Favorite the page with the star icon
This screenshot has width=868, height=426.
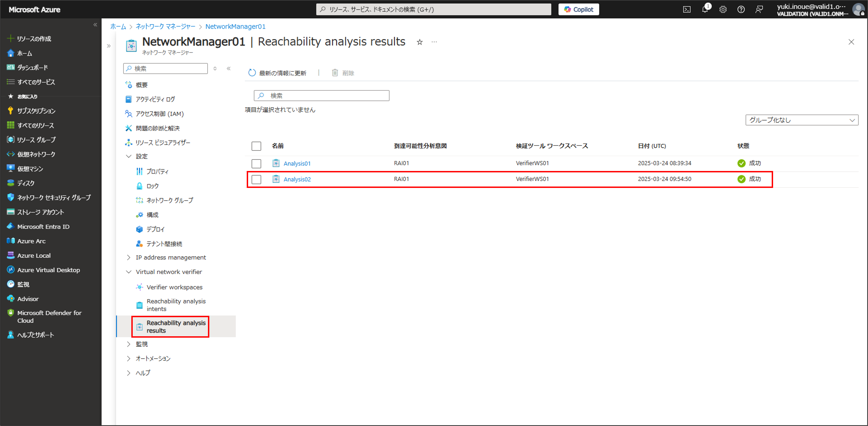click(419, 42)
